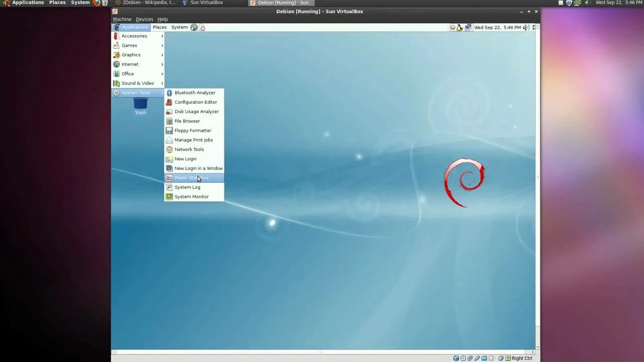Click the Graphics category icon

click(117, 55)
